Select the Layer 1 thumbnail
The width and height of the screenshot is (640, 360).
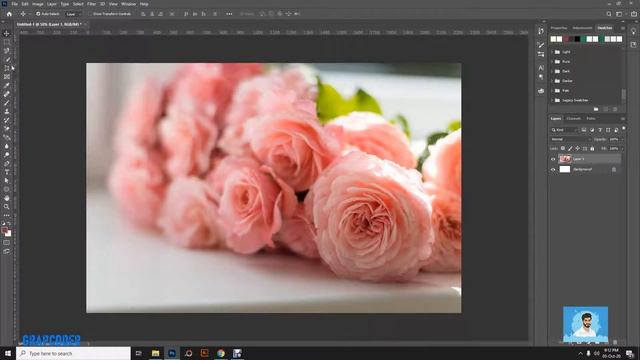click(x=564, y=159)
